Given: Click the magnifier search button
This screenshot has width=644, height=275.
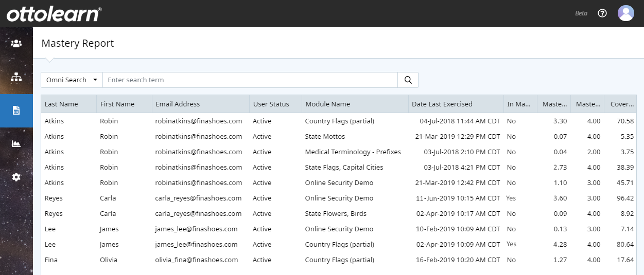Looking at the screenshot, I should coord(408,80).
